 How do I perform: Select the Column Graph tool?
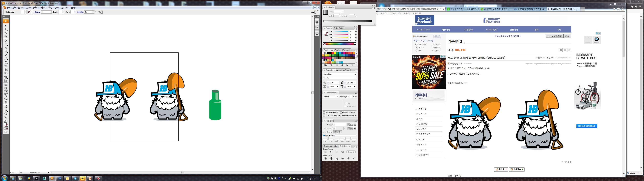point(6,81)
